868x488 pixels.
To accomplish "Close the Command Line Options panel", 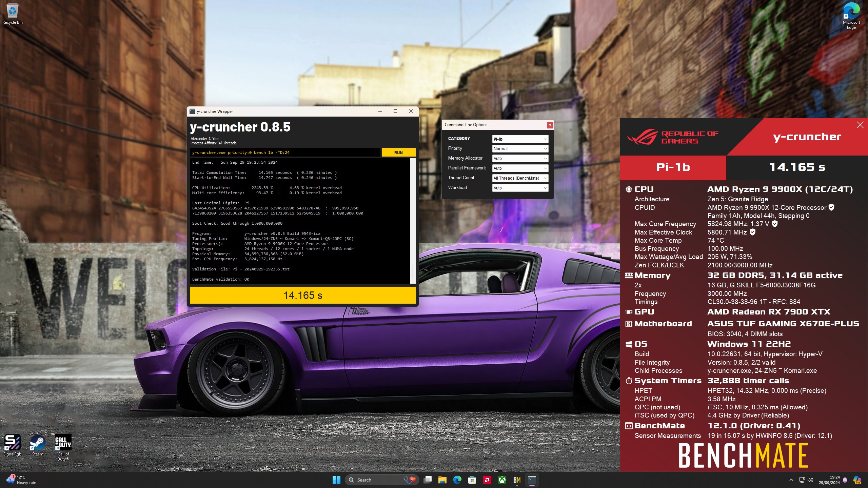I will (x=550, y=125).
